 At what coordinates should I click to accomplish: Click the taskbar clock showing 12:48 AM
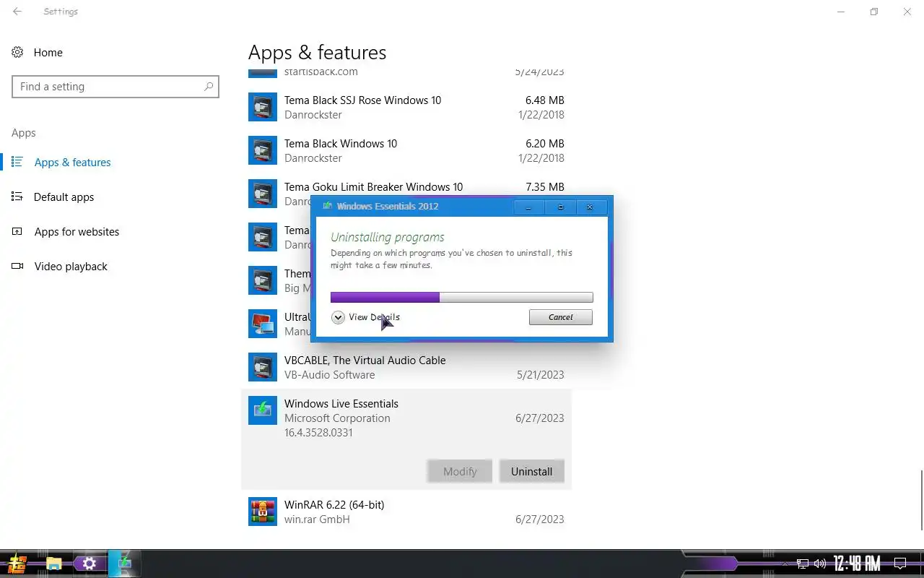857,564
